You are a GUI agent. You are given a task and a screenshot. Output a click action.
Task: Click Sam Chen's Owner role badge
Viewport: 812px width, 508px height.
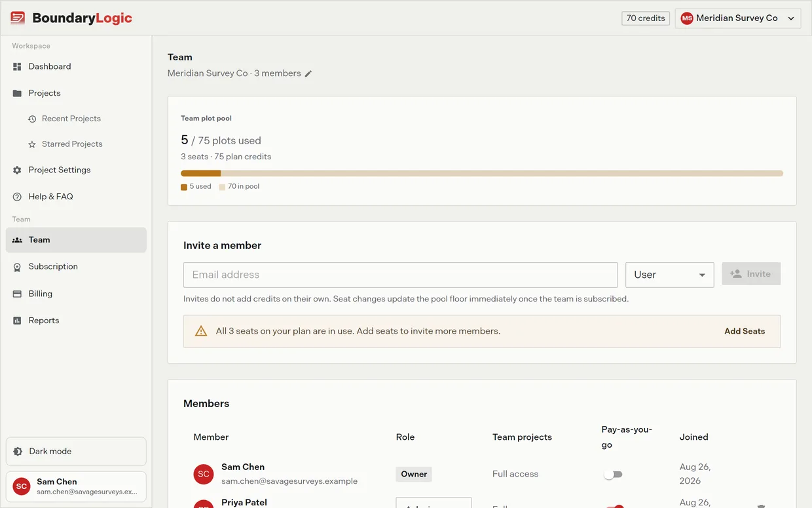pos(414,474)
